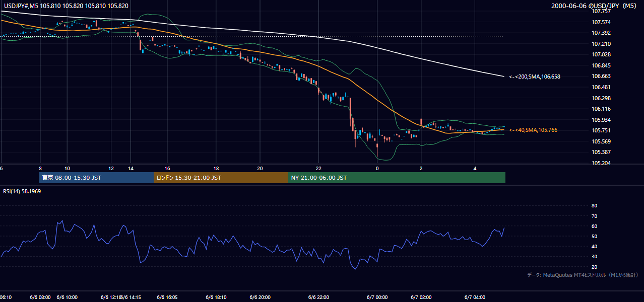The image size is (644, 302).
Task: Click RSI scale level 70
Action: [594, 216]
